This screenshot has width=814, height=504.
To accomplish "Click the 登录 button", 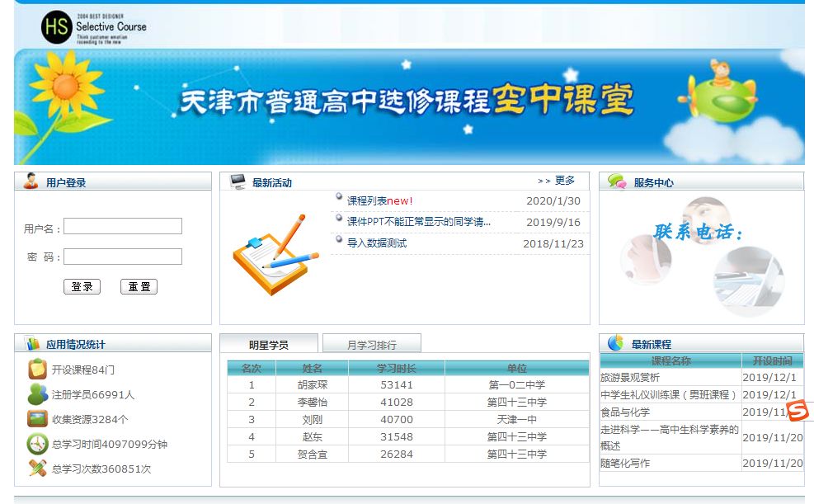I will [82, 286].
